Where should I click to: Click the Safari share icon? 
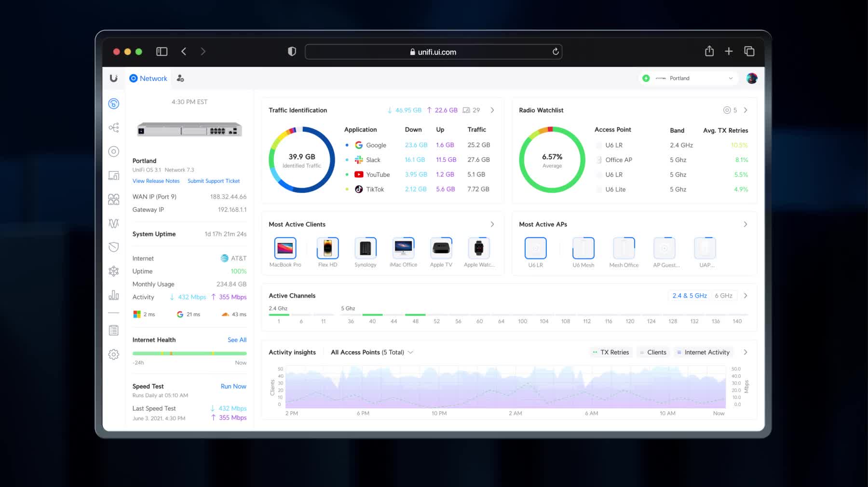[x=709, y=52]
